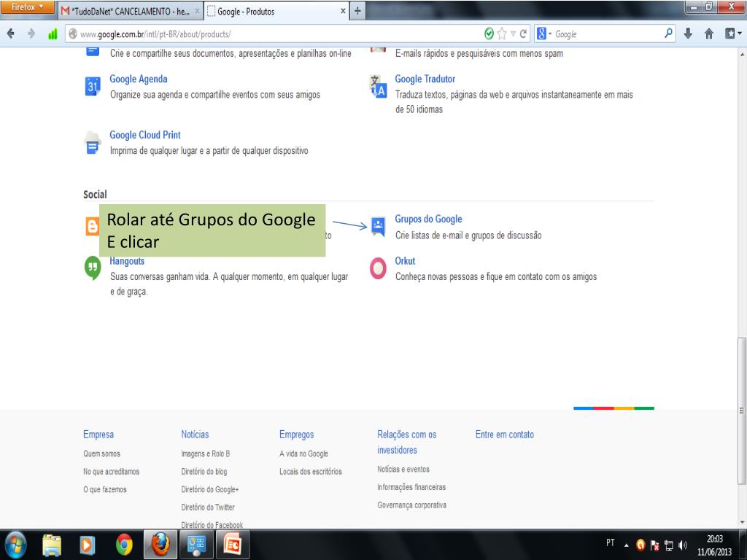Open the O que fazemos link
The height and width of the screenshot is (560, 747).
tap(105, 489)
